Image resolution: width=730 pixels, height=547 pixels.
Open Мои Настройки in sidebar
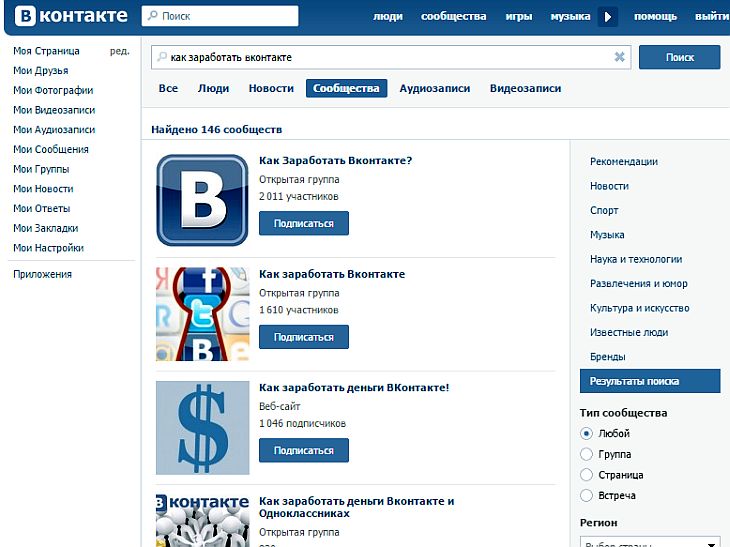coord(48,248)
